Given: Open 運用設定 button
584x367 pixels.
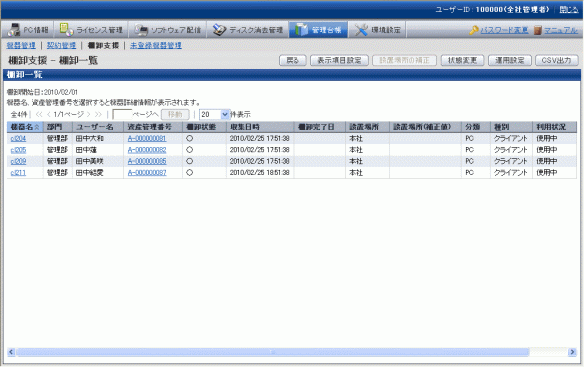Looking at the screenshot, I should click(510, 60).
